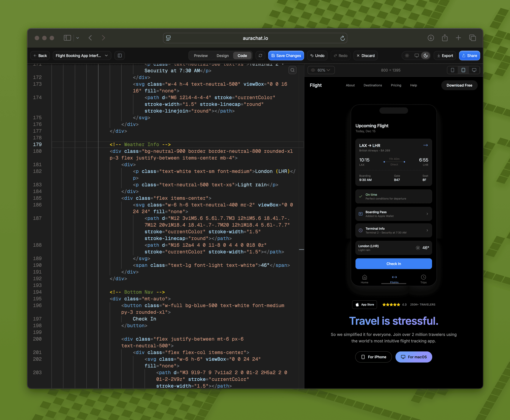The image size is (510, 420).
Task: Show tab overview icon
Action: click(x=473, y=38)
